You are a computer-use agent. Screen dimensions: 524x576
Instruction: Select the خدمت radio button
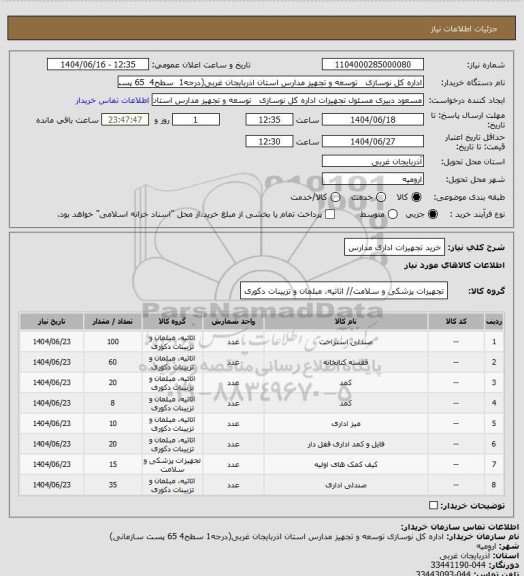(x=381, y=197)
